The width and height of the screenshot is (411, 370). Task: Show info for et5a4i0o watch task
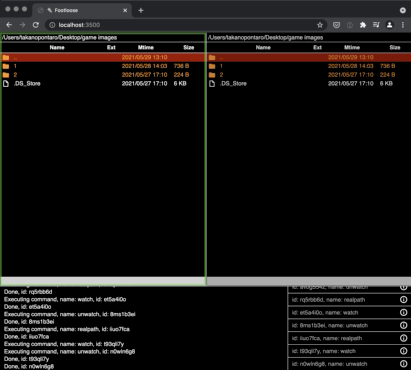[403, 313]
